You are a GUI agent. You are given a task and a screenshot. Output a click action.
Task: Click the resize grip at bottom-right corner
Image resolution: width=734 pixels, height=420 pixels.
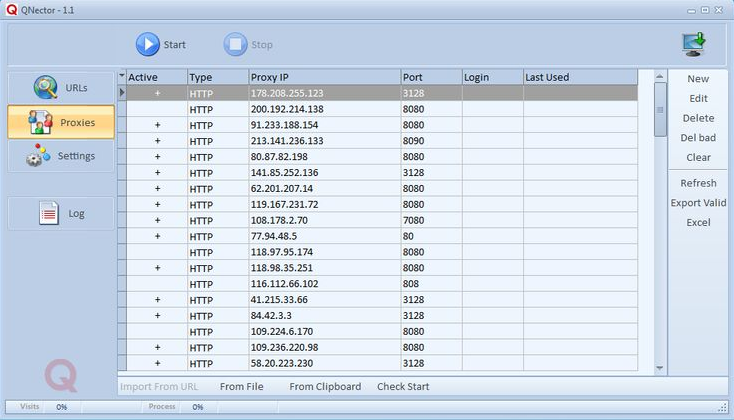tap(723, 408)
